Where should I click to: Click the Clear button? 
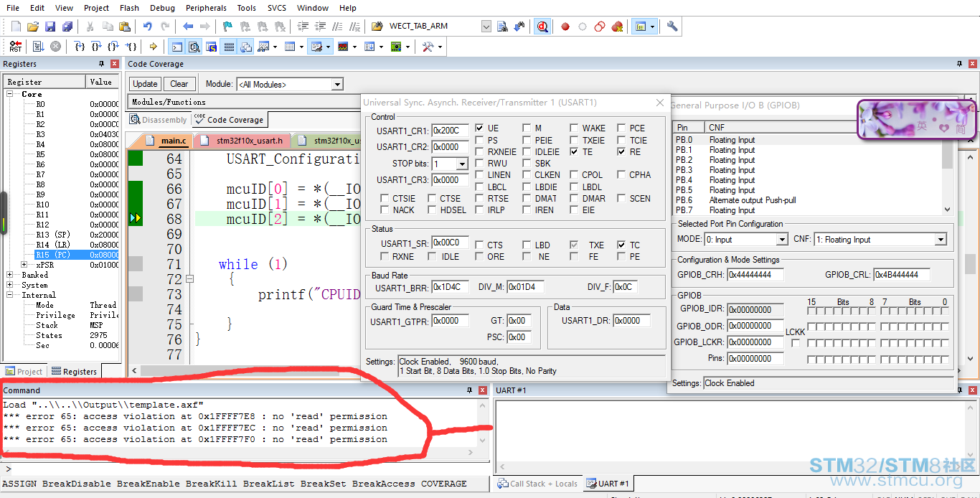coord(179,84)
